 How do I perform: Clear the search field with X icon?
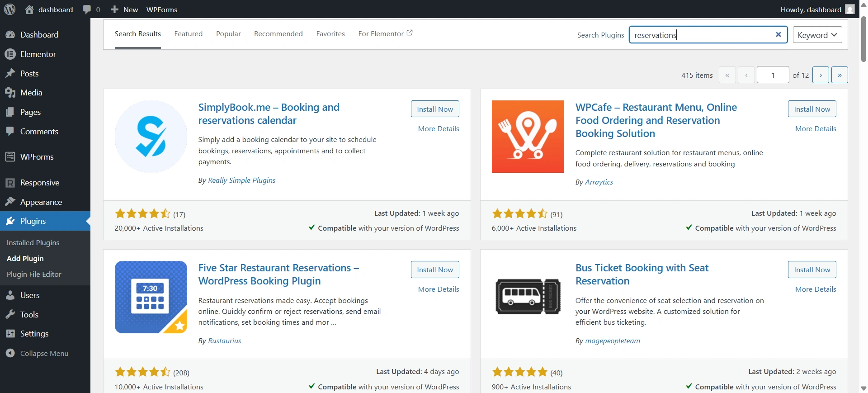tap(778, 34)
